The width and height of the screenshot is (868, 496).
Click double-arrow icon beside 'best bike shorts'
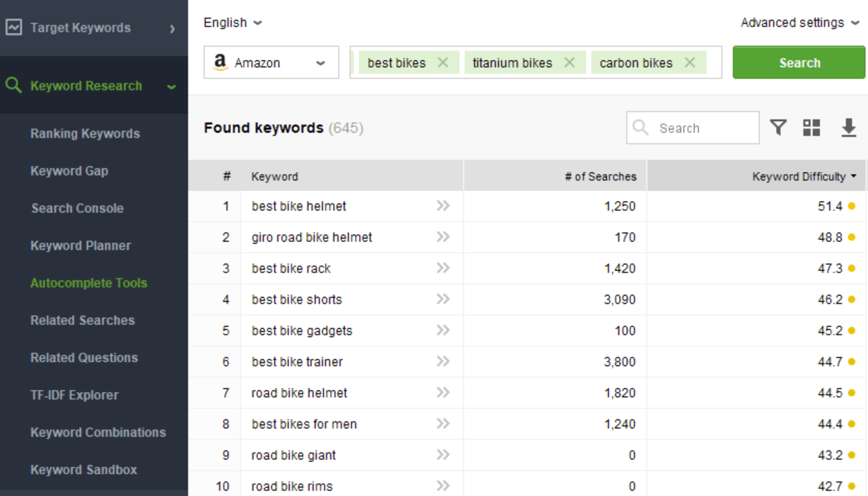tap(443, 300)
